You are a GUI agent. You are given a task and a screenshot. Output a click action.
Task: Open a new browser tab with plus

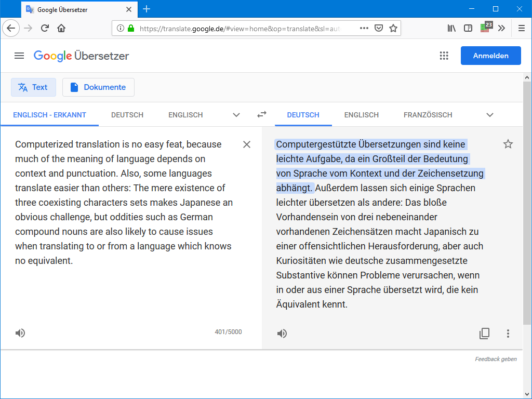[147, 9]
